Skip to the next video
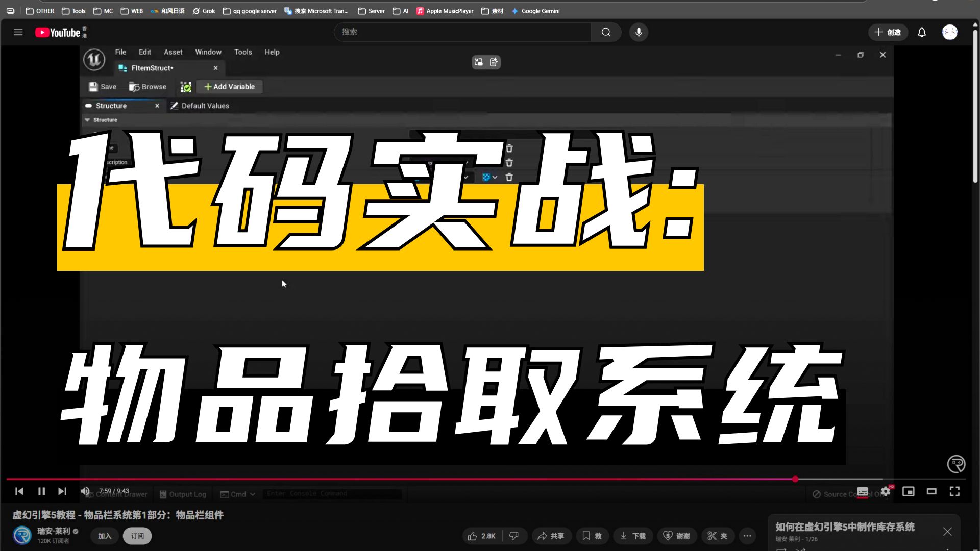 point(62,491)
